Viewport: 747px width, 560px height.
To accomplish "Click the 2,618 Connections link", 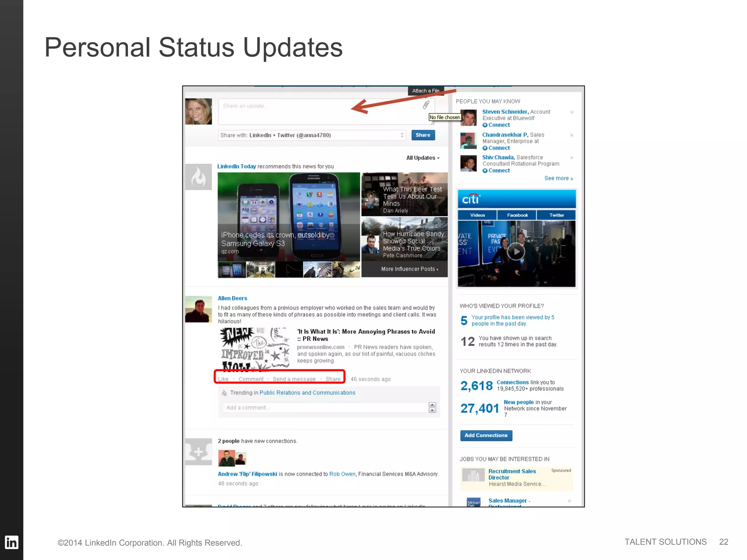I will (x=512, y=382).
